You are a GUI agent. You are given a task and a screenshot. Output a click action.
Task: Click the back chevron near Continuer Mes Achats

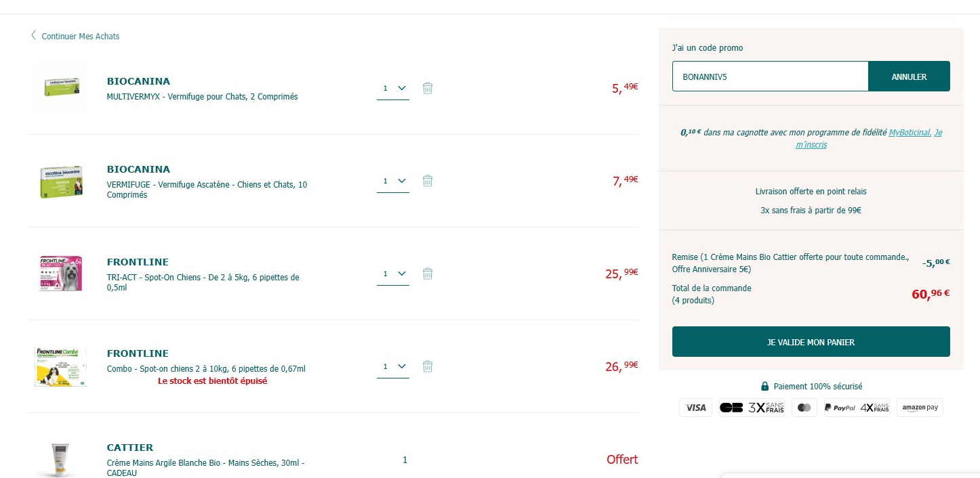click(33, 35)
